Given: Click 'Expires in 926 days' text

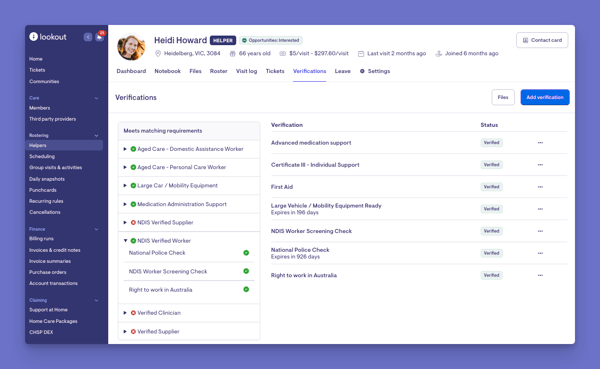Looking at the screenshot, I should click(x=295, y=257).
